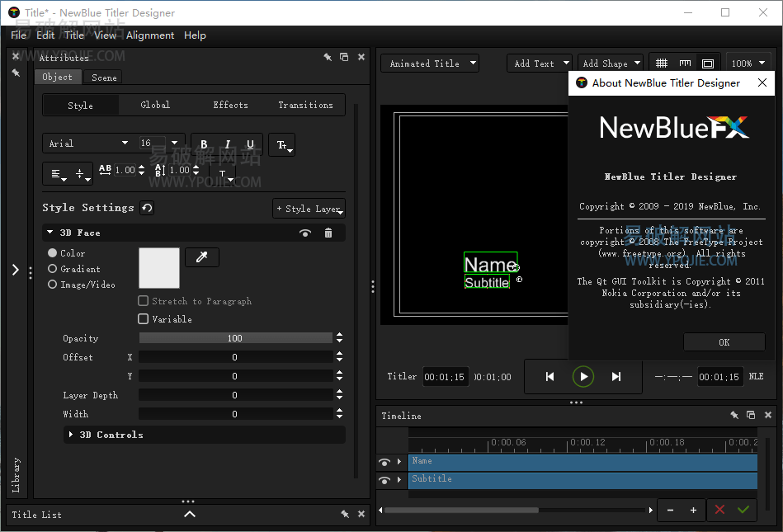783x532 pixels.
Task: Expand the Name track in timeline
Action: [x=399, y=462]
